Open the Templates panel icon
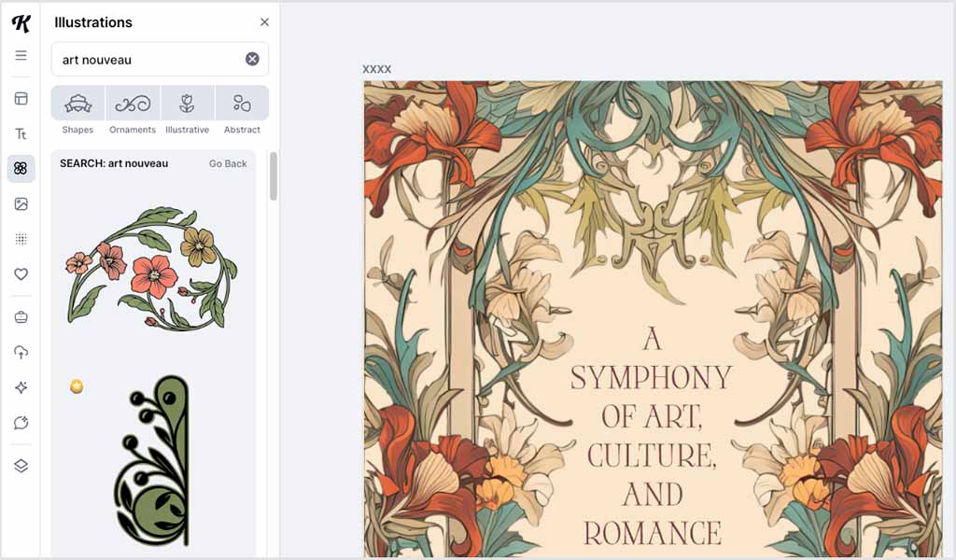Image resolution: width=956 pixels, height=560 pixels. point(21,98)
